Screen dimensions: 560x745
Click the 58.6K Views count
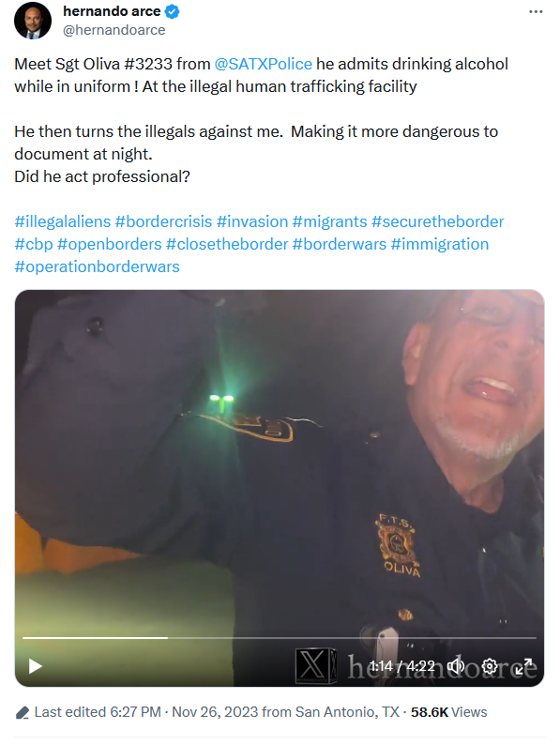point(449,712)
